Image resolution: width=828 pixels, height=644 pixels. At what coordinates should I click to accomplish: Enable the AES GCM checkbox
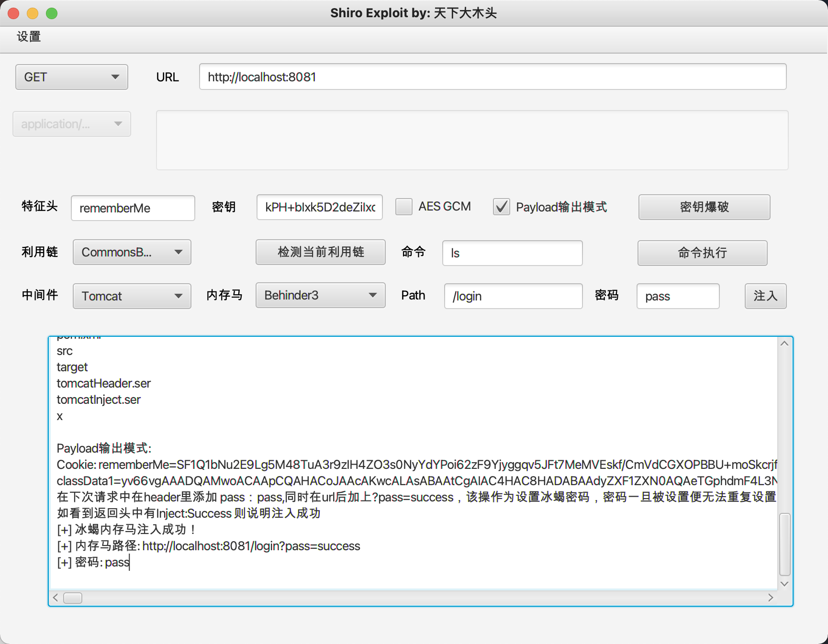click(x=404, y=207)
